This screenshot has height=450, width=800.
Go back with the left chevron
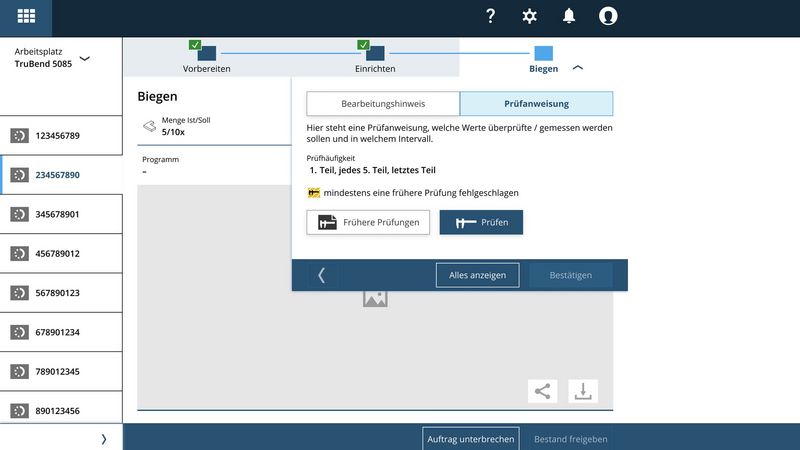point(321,275)
